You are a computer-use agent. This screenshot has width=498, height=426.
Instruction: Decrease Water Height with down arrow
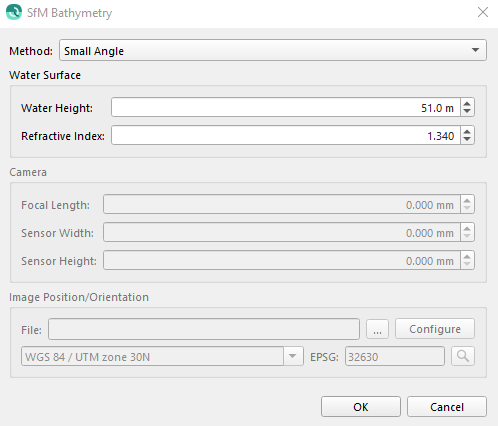coord(467,112)
